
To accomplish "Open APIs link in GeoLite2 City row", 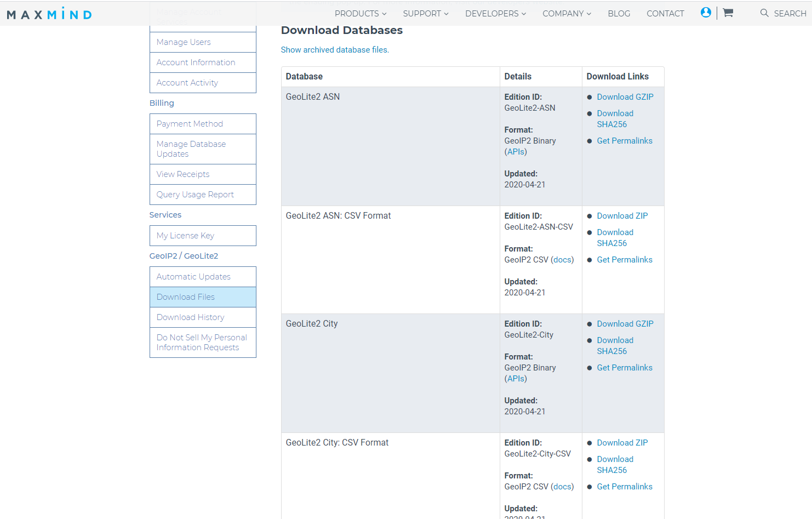I will tap(516, 379).
